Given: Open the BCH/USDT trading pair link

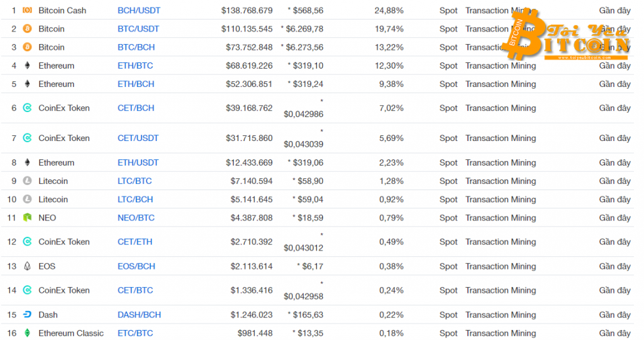Looking at the screenshot, I should 138,10.
